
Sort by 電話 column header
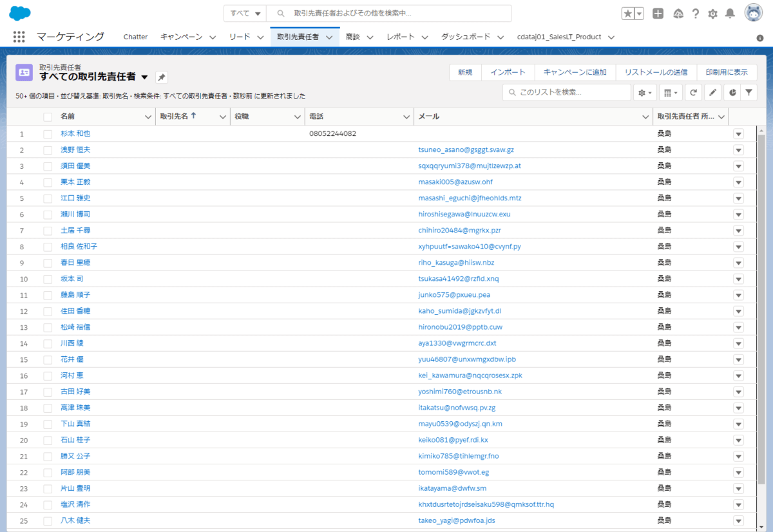point(317,117)
